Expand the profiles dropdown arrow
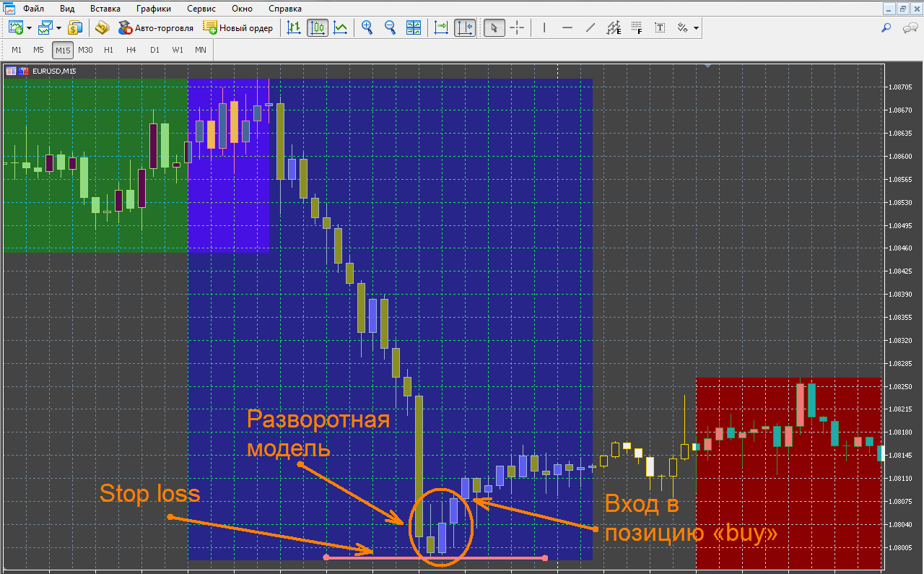Screen dimensions: 924x574 point(58,28)
